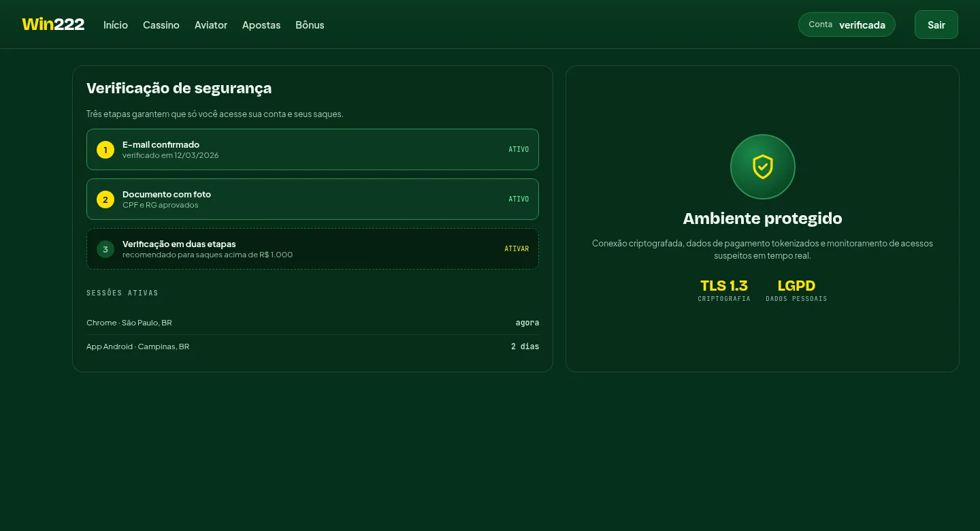This screenshot has width=980, height=531.
Task: Click the DADOS PESSOAIS label
Action: pyautogui.click(x=796, y=299)
